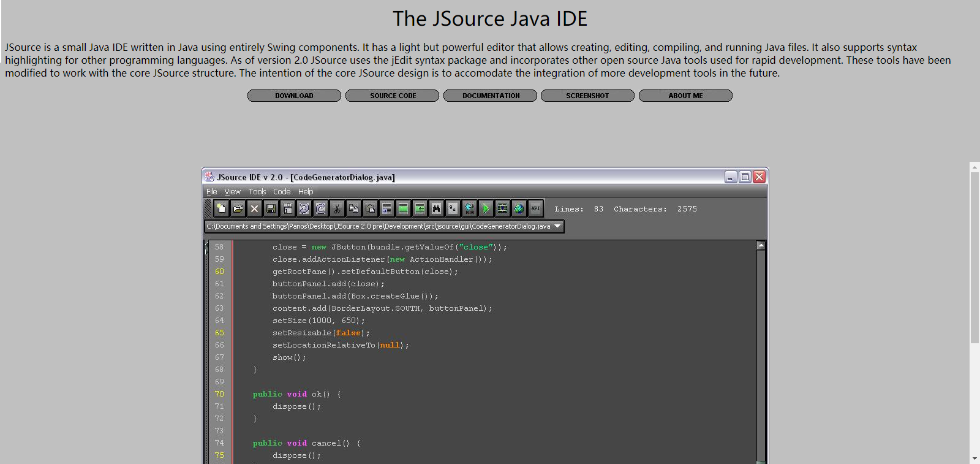
Task: Expand the open file path dropdown
Action: [x=557, y=226]
